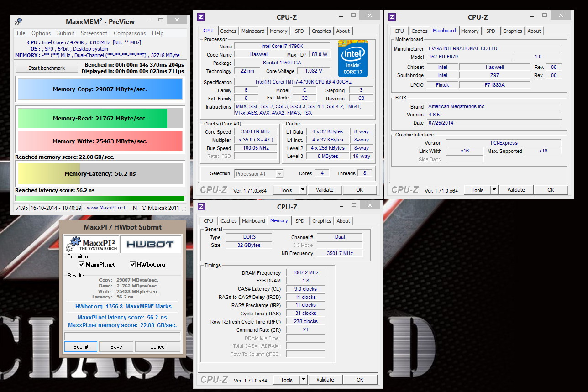Image resolution: width=588 pixels, height=392 pixels.
Task: Click the Core Speed value field
Action: (x=256, y=131)
